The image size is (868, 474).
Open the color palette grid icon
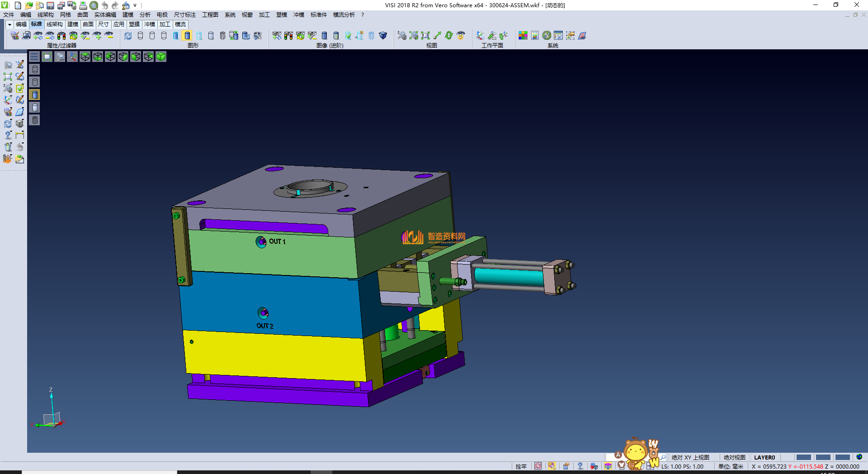click(523, 36)
